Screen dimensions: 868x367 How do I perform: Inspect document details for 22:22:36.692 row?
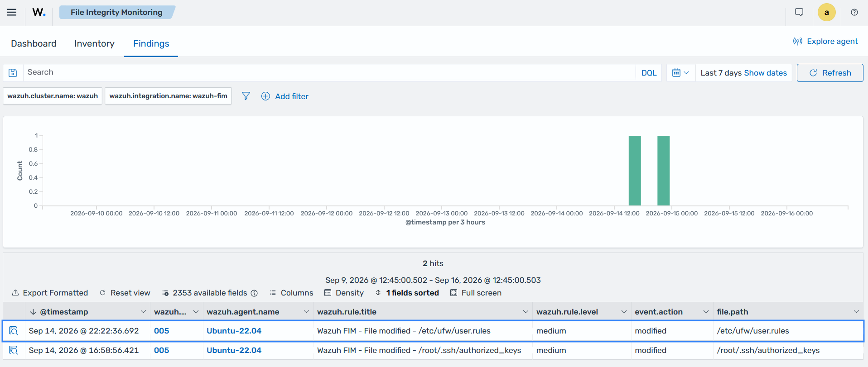tap(14, 331)
